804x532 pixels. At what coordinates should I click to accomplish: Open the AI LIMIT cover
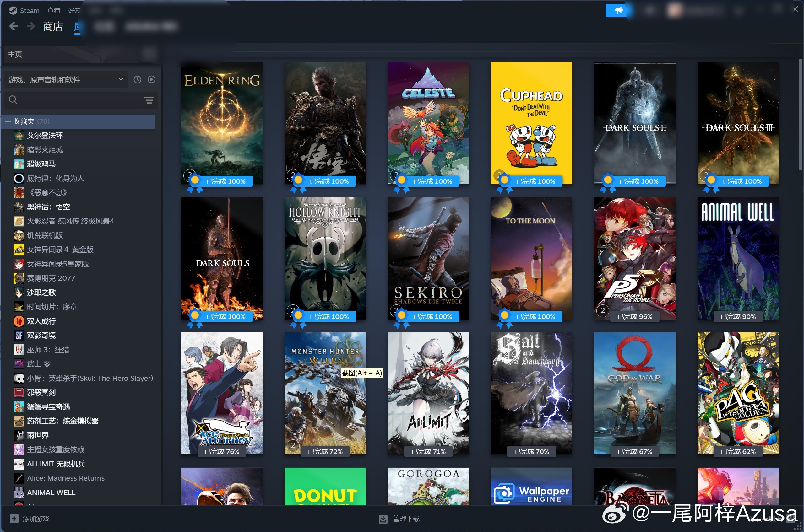pyautogui.click(x=428, y=394)
